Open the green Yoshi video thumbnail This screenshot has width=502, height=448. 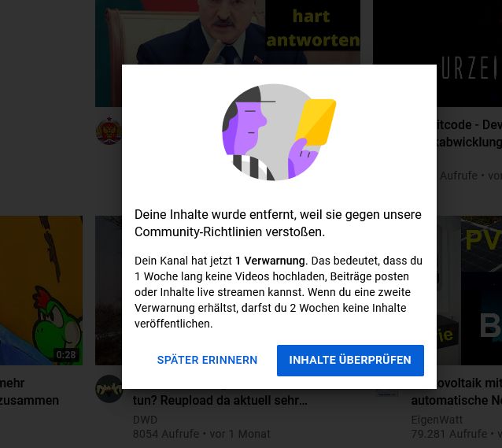(41, 291)
